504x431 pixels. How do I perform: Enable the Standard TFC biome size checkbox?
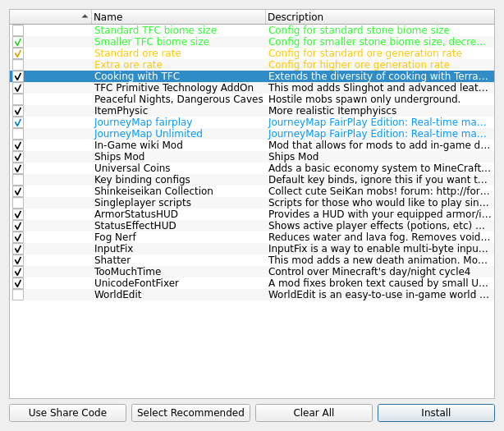point(18,30)
